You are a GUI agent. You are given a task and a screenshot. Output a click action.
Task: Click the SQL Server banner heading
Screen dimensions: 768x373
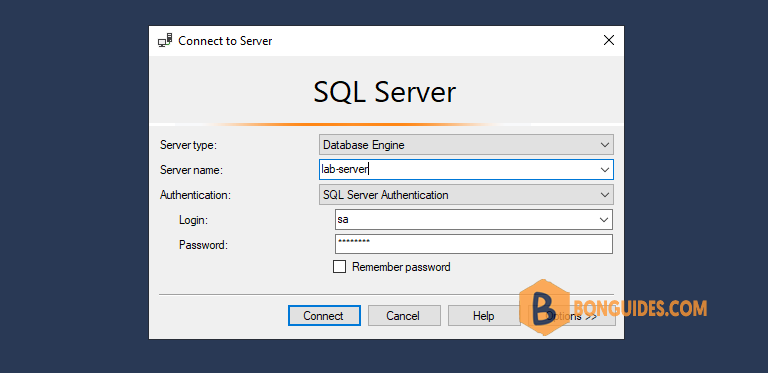[x=384, y=92]
